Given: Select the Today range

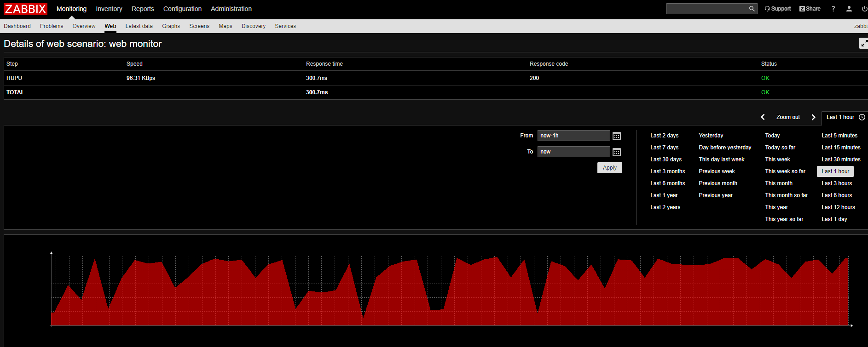Looking at the screenshot, I should pos(772,136).
